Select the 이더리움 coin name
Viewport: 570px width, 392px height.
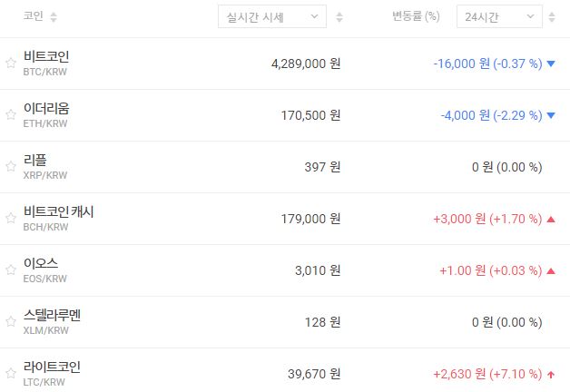[46, 109]
